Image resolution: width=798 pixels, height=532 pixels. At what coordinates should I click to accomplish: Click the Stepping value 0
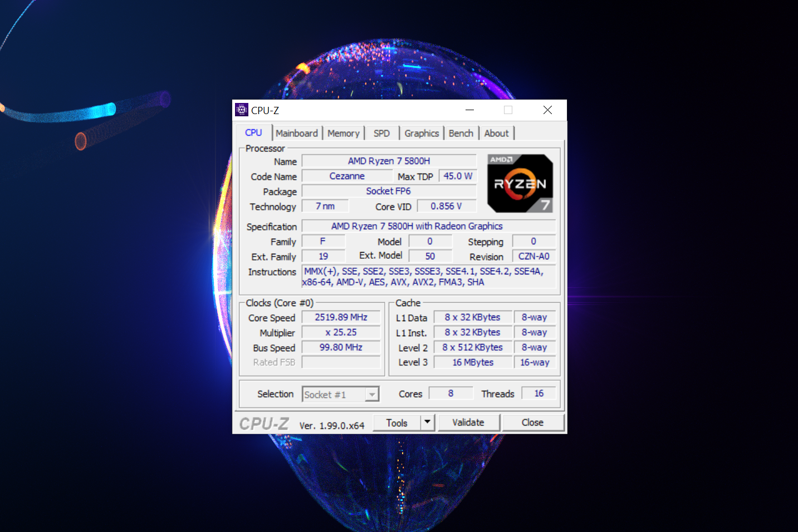pyautogui.click(x=534, y=241)
